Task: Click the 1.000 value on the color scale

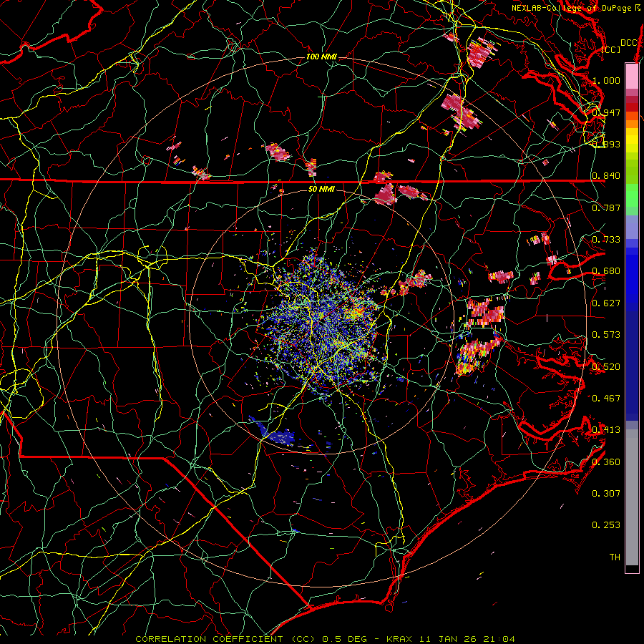Action: tap(606, 80)
